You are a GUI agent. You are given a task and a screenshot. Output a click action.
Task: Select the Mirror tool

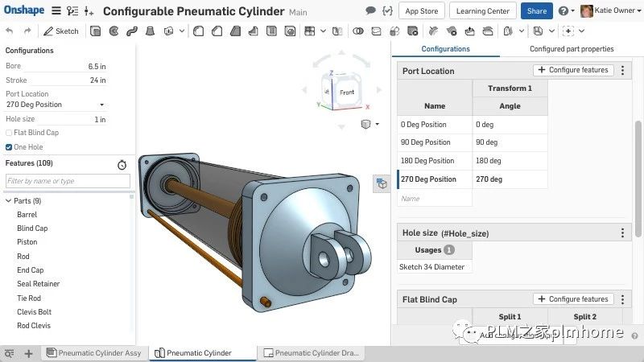click(337, 31)
